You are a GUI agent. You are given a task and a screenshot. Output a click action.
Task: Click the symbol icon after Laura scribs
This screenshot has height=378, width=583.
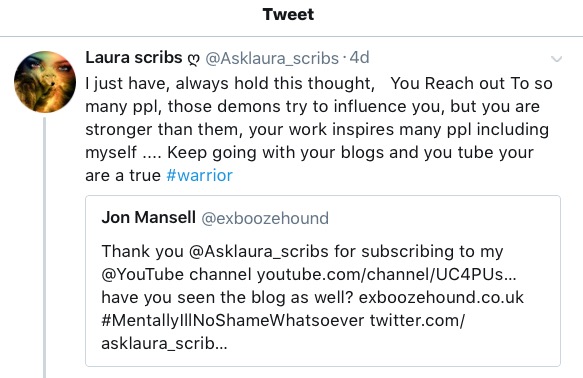pos(193,59)
